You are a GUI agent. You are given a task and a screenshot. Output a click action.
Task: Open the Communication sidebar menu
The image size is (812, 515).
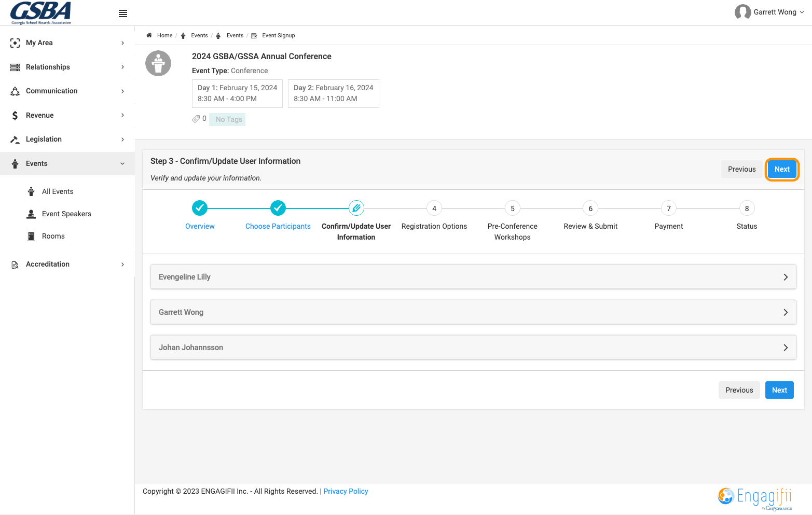coord(67,91)
